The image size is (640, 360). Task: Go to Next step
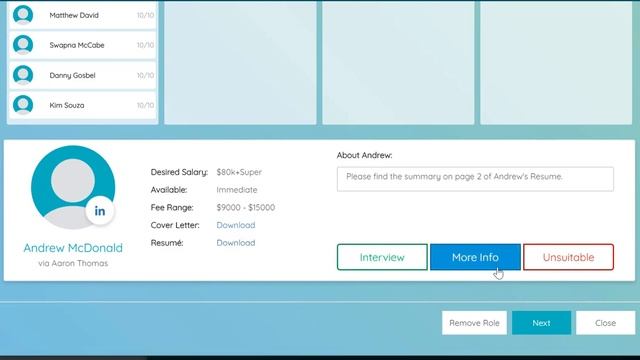(541, 323)
